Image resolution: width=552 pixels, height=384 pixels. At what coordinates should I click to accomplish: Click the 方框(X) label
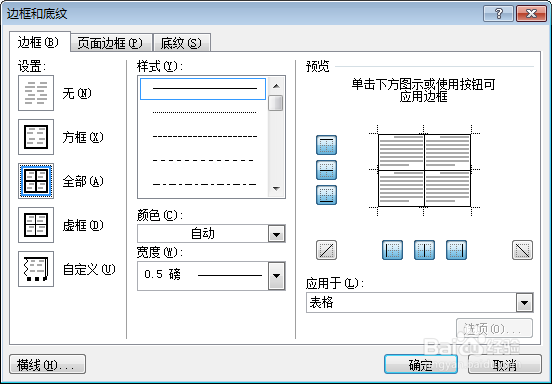click(83, 137)
